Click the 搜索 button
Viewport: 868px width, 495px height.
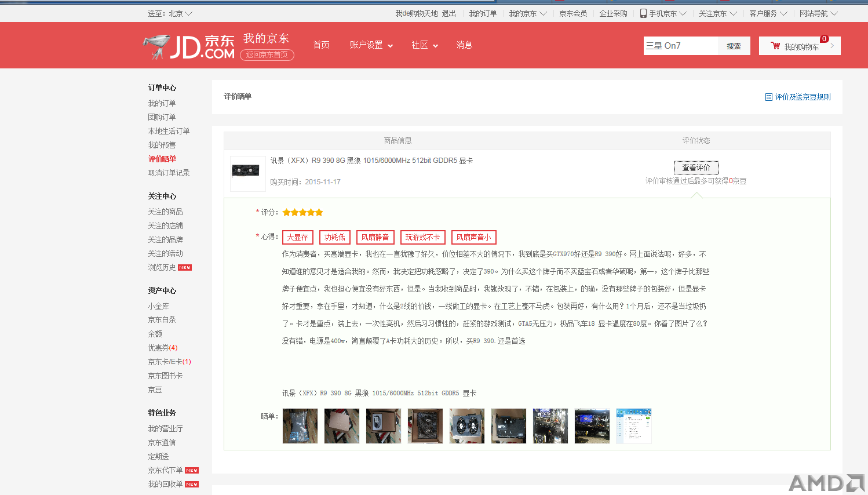tap(734, 46)
